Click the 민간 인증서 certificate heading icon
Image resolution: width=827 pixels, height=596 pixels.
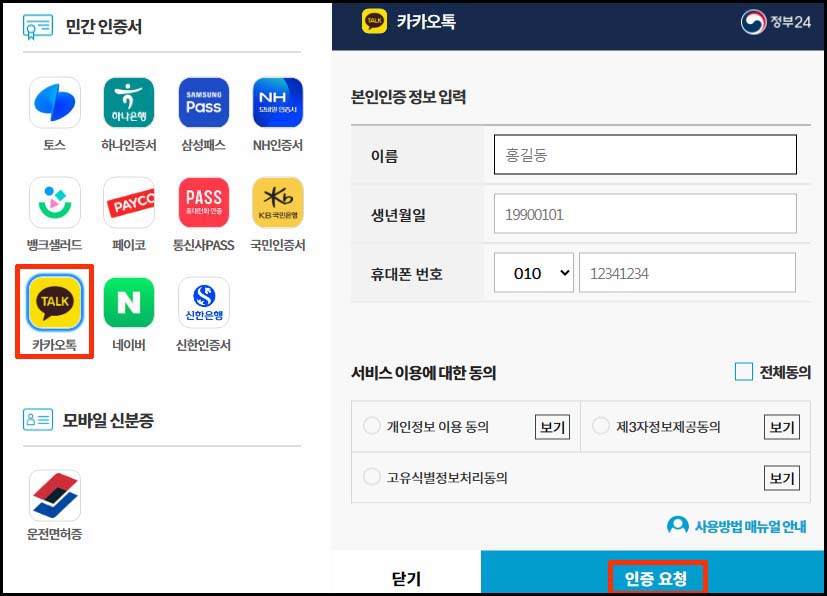pyautogui.click(x=38, y=26)
